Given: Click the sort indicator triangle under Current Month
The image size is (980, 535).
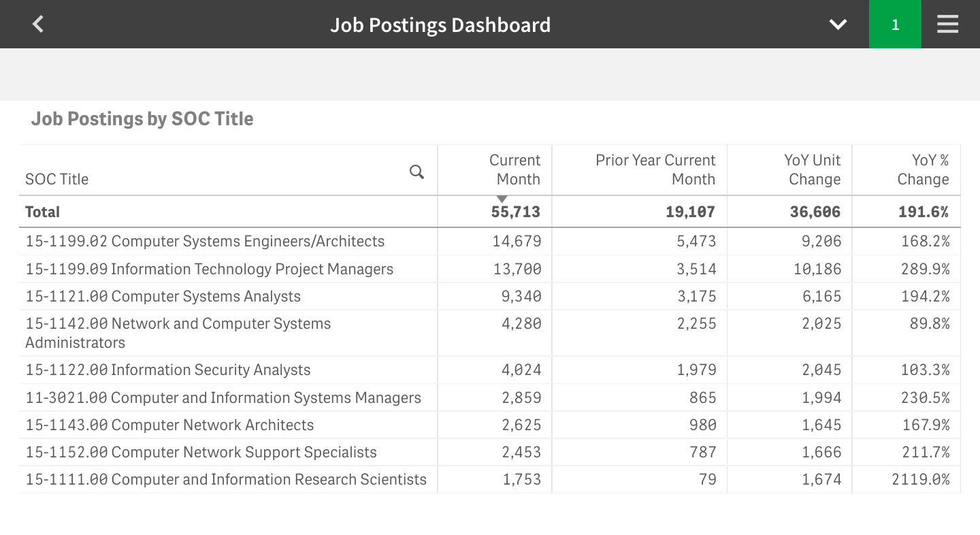Looking at the screenshot, I should coord(502,199).
